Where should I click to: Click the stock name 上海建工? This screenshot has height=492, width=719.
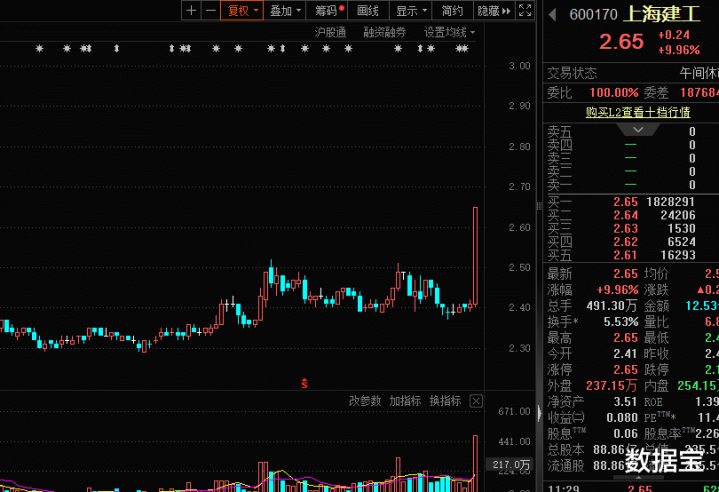point(662,14)
